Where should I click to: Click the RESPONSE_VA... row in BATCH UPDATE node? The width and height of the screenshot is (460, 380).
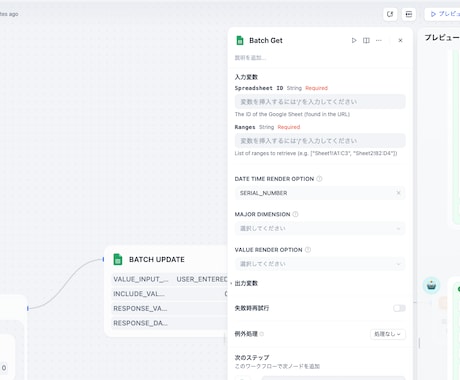tap(169, 308)
